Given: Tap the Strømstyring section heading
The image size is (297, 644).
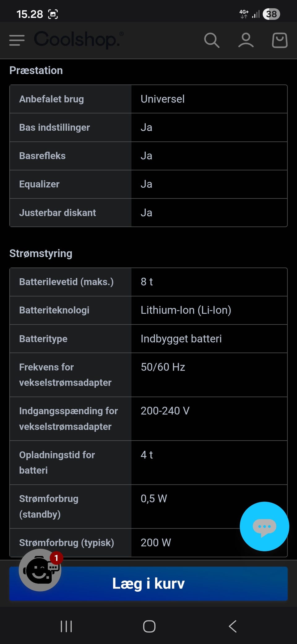Looking at the screenshot, I should click(x=41, y=253).
